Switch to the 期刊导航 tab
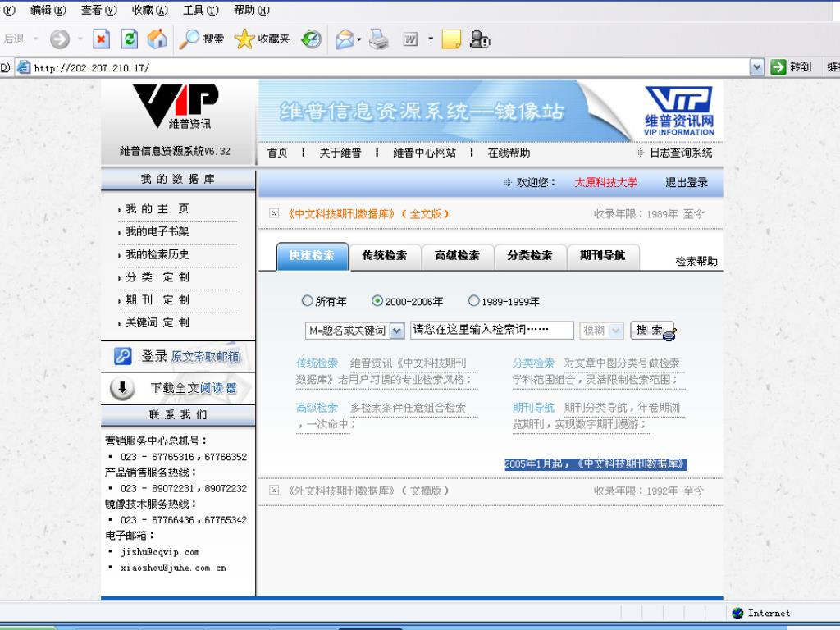This screenshot has height=630, width=840. [x=603, y=256]
